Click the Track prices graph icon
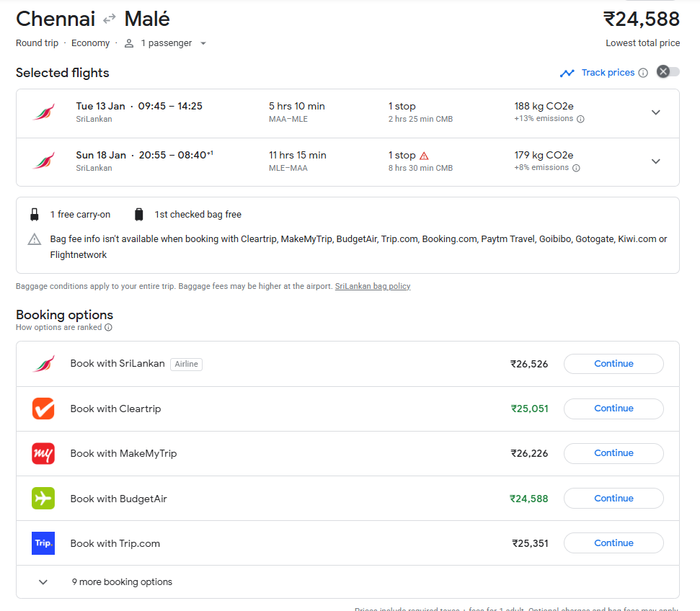This screenshot has width=700, height=611. coord(567,73)
